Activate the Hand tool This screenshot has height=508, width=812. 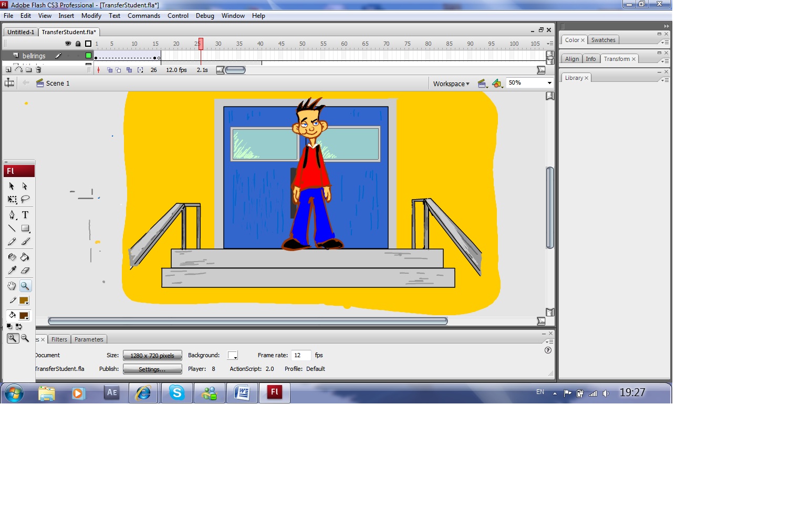(x=12, y=286)
